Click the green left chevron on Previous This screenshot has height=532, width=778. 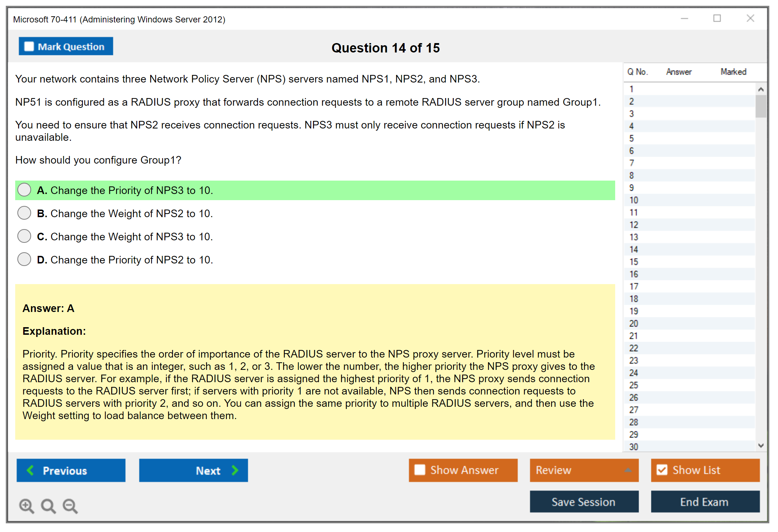(30, 470)
